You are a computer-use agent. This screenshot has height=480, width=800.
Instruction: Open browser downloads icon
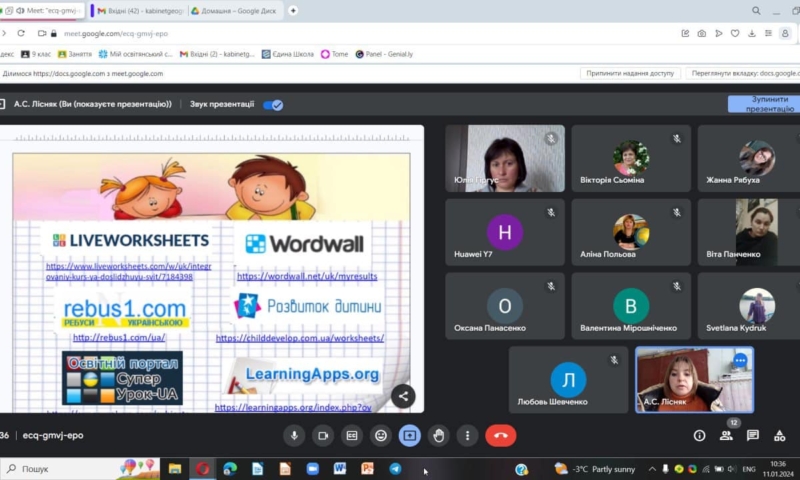(x=752, y=33)
